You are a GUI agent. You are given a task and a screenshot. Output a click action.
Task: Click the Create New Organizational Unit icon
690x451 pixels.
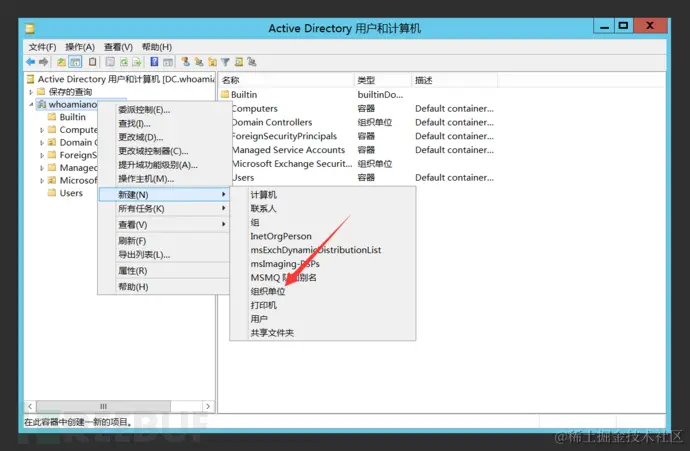[212, 62]
